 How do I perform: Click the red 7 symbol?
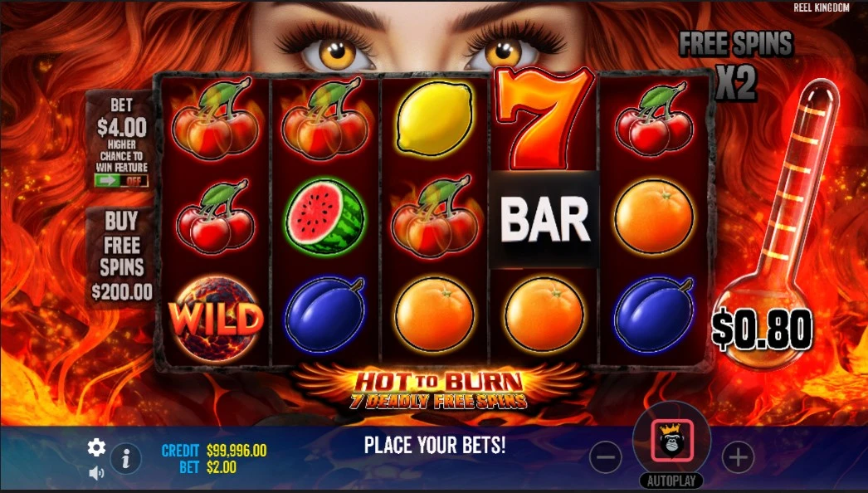click(544, 119)
